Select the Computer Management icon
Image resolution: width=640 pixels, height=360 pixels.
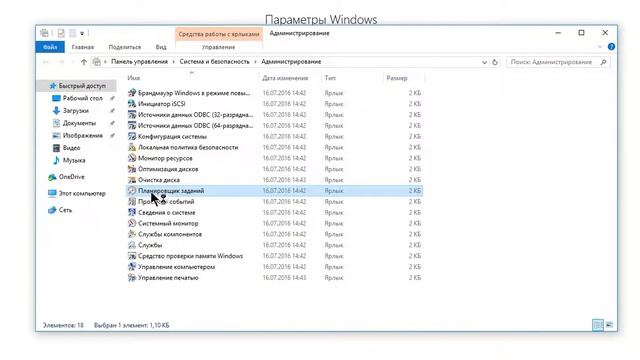click(132, 267)
